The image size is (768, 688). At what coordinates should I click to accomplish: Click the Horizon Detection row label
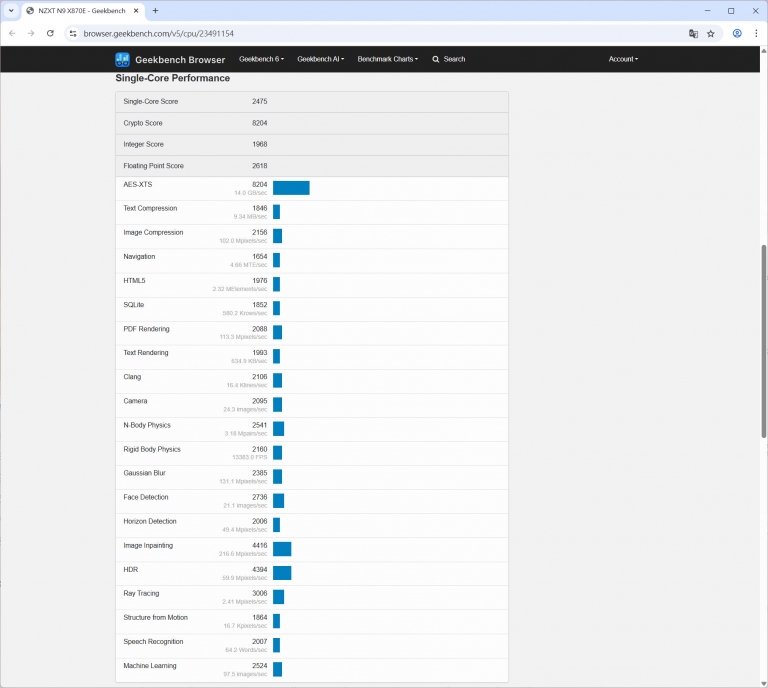point(149,521)
